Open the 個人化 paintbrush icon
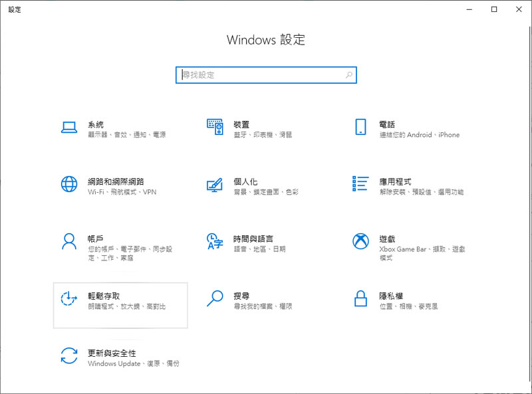 tap(215, 185)
